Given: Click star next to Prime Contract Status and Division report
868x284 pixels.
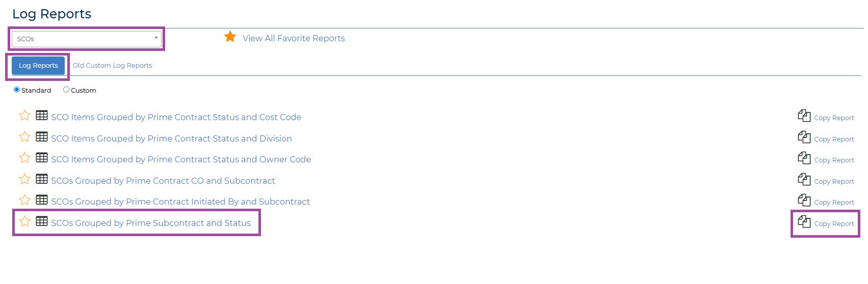Looking at the screenshot, I should pos(24,137).
